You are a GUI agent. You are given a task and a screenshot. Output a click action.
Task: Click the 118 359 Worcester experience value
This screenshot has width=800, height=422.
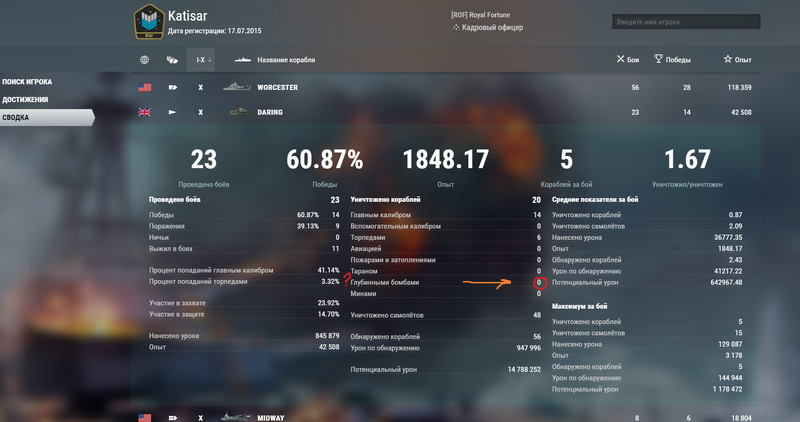point(739,87)
